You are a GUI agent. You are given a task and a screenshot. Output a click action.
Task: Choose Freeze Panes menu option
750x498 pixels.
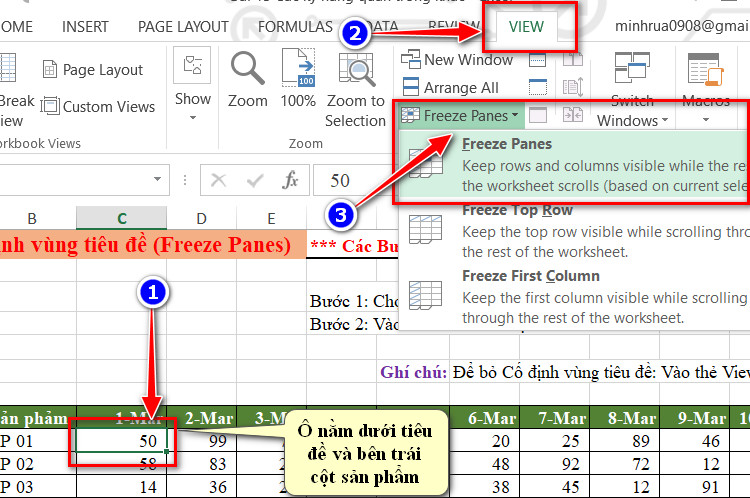tap(574, 165)
